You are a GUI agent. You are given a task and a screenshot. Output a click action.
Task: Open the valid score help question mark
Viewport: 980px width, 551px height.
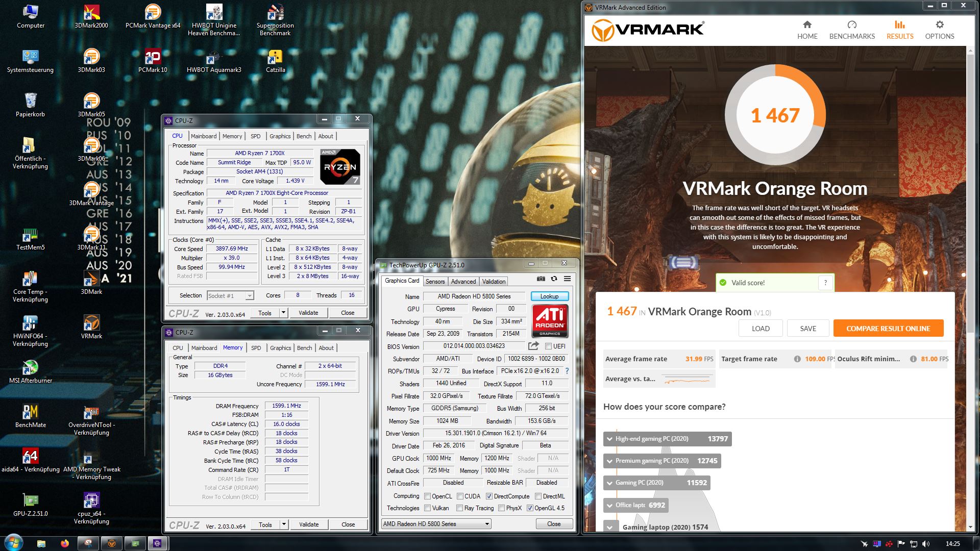[825, 283]
